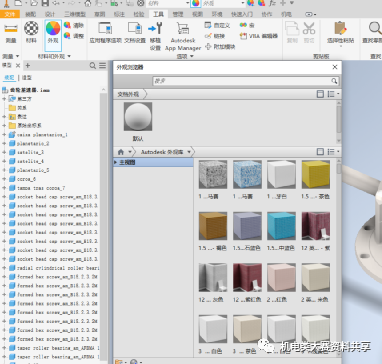
Task: Open the File (文件) tab
Action: click(10, 14)
